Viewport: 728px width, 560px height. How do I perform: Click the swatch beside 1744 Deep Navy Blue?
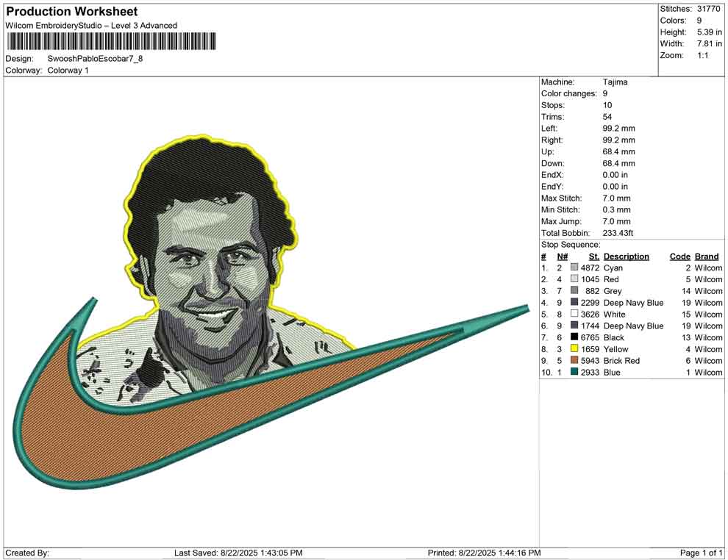[x=574, y=326]
